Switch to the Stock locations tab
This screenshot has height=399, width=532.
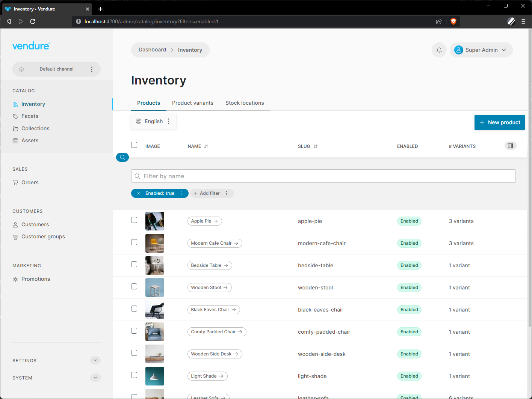click(245, 103)
